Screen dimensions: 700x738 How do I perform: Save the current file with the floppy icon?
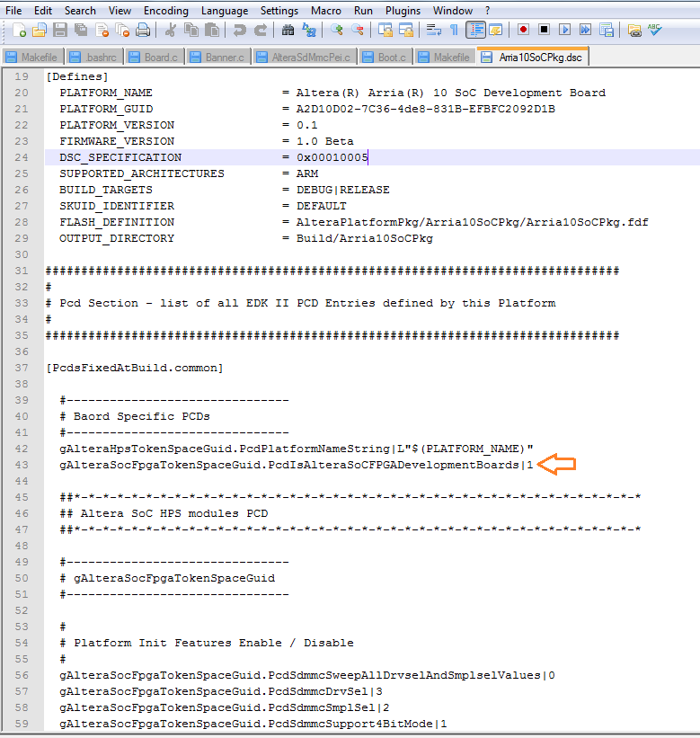coord(59,31)
